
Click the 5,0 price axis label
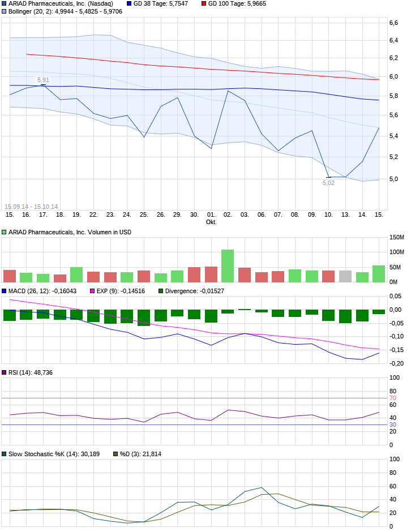(x=393, y=179)
